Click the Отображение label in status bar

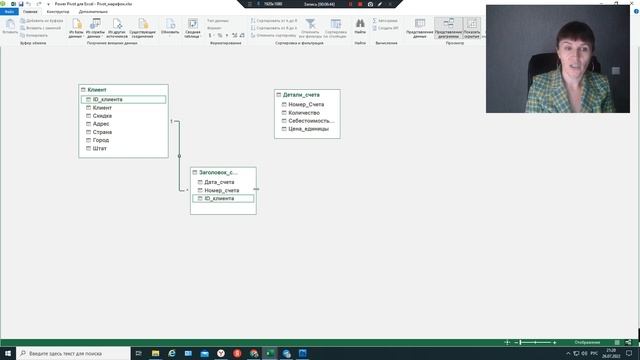click(587, 342)
